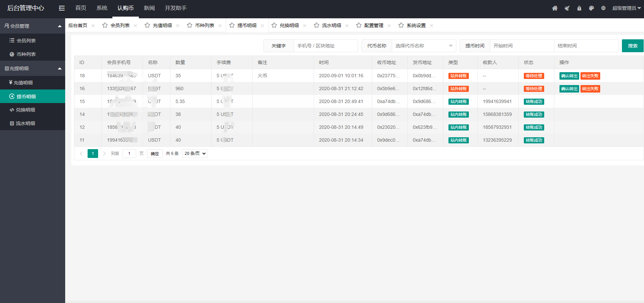Click the 手机号 / 区块地址 keyword field
The height and width of the screenshot is (303, 644).
point(325,46)
